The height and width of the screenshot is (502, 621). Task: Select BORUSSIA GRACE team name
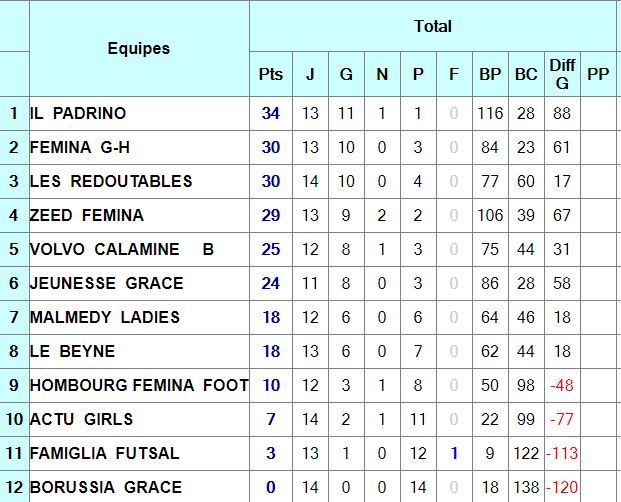(x=106, y=487)
